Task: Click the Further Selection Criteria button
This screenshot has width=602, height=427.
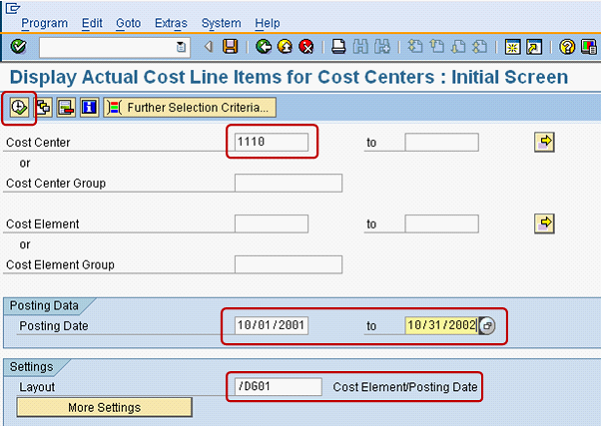Action: [189, 107]
